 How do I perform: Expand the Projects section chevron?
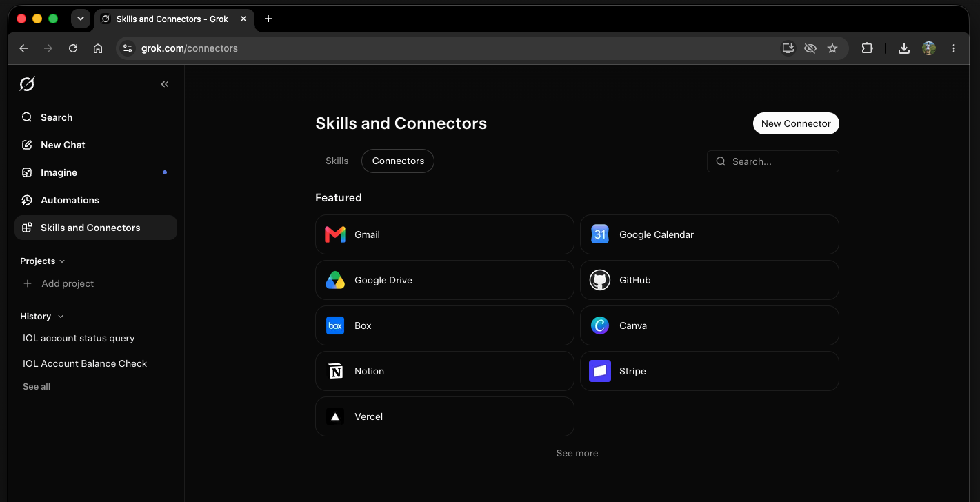click(x=63, y=261)
